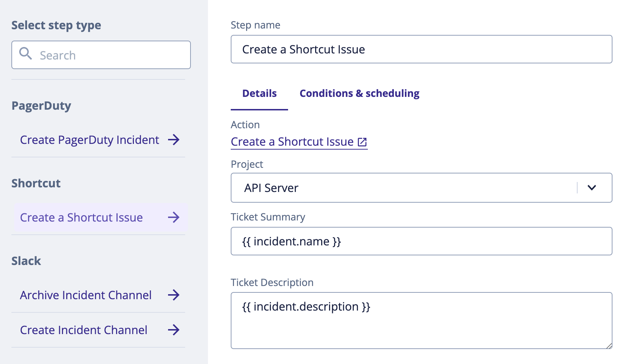Select Create PagerDuty Incident step type

(x=89, y=140)
